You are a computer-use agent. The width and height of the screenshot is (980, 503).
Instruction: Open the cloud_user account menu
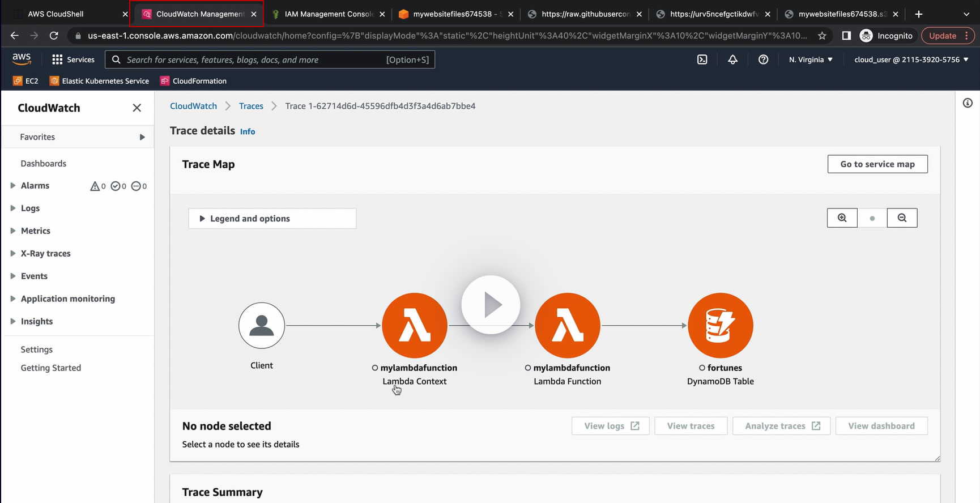pyautogui.click(x=911, y=59)
